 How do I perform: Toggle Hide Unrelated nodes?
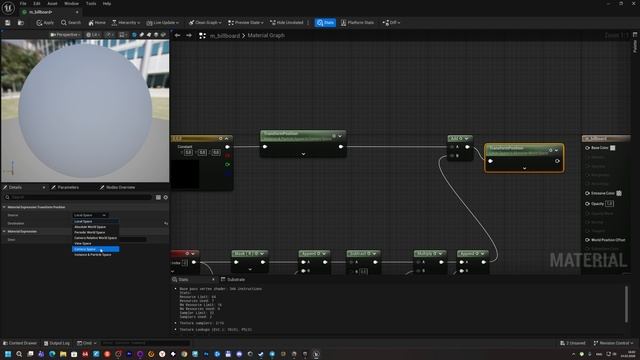[287, 23]
